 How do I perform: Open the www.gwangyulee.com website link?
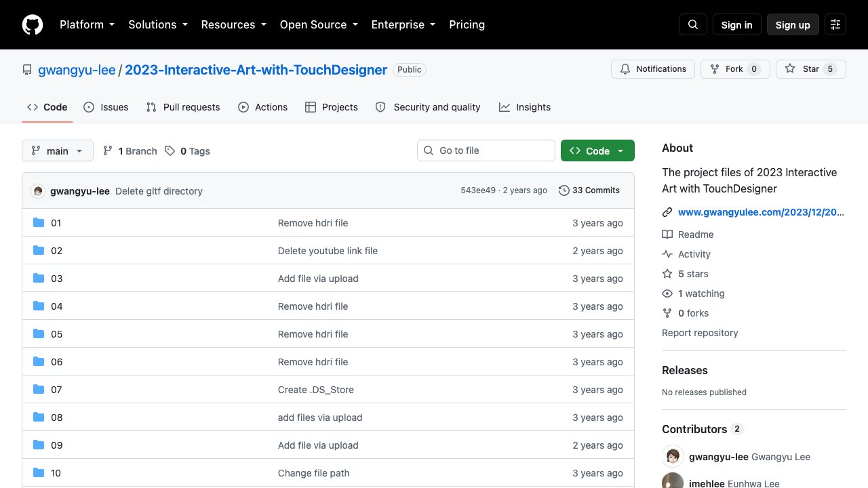pyautogui.click(x=761, y=212)
